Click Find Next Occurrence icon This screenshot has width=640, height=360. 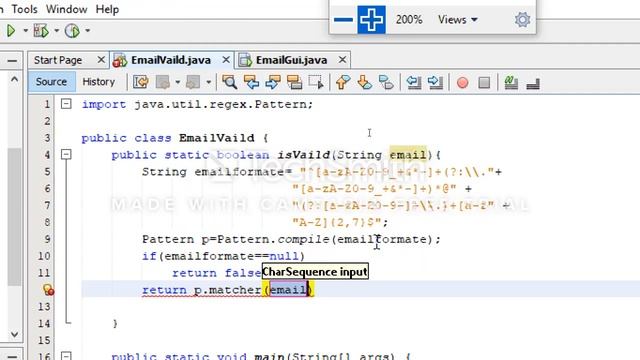273,82
